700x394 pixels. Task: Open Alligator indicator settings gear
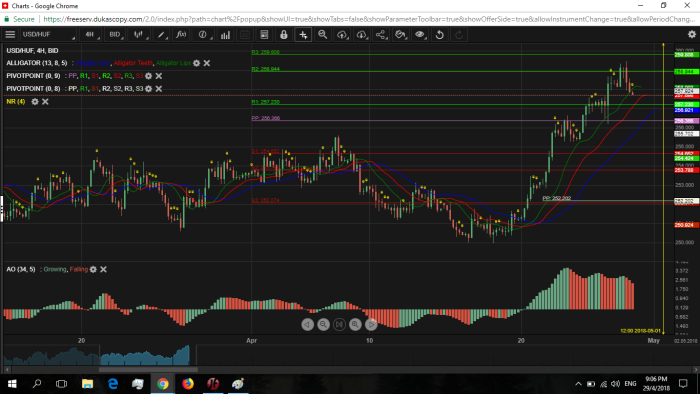(196, 63)
